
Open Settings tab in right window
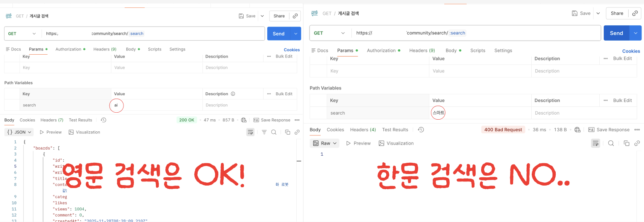click(x=503, y=51)
